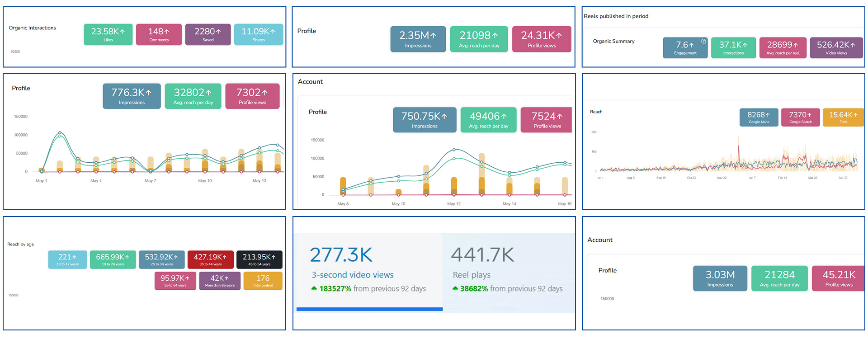Click the May 4 axis label
The image size is (868, 339).
[x=96, y=181]
